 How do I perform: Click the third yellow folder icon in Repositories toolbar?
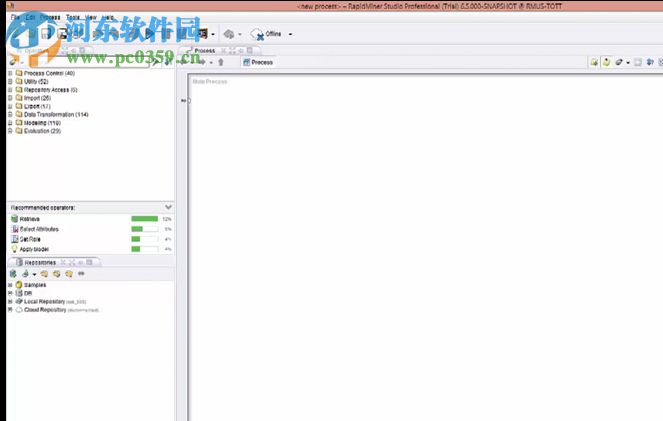click(x=69, y=274)
